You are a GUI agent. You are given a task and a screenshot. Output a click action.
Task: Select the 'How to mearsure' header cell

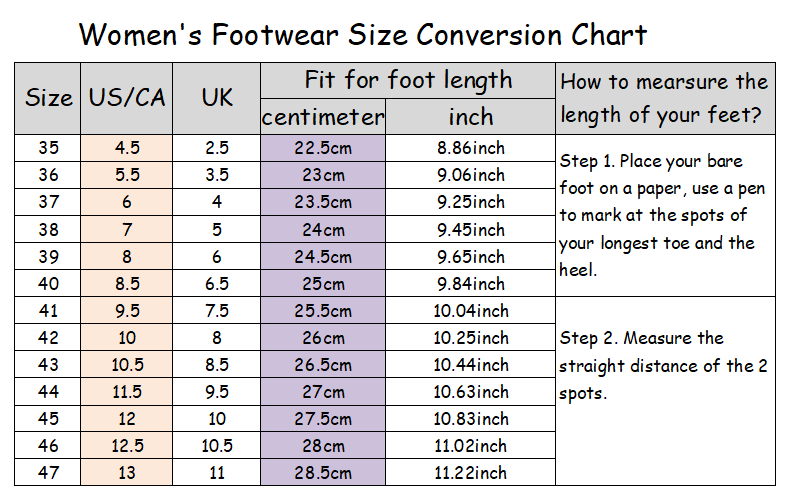click(x=665, y=99)
